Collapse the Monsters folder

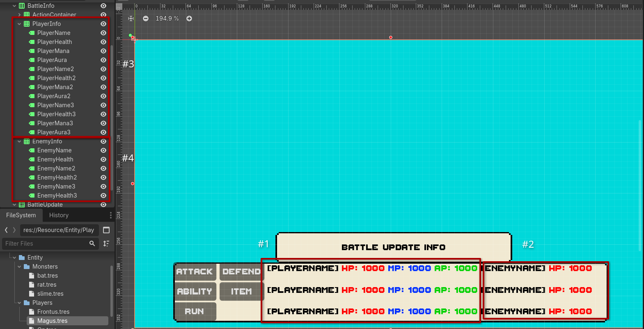point(19,267)
